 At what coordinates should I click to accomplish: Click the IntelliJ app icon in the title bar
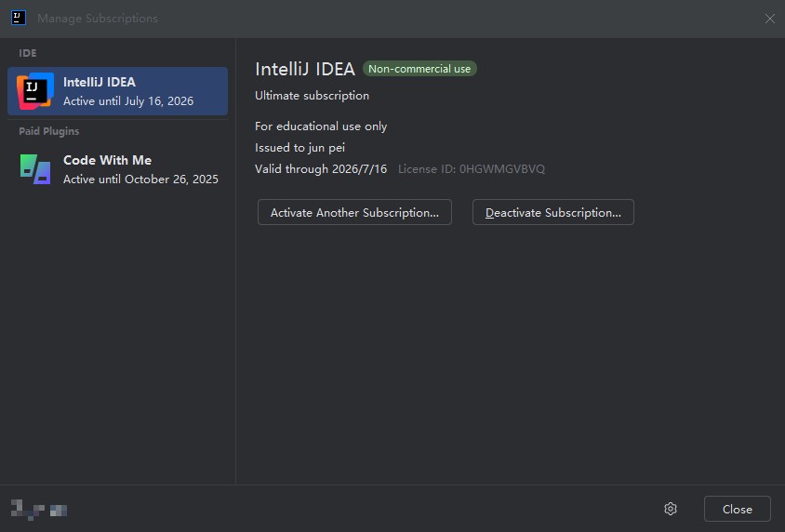pyautogui.click(x=19, y=18)
